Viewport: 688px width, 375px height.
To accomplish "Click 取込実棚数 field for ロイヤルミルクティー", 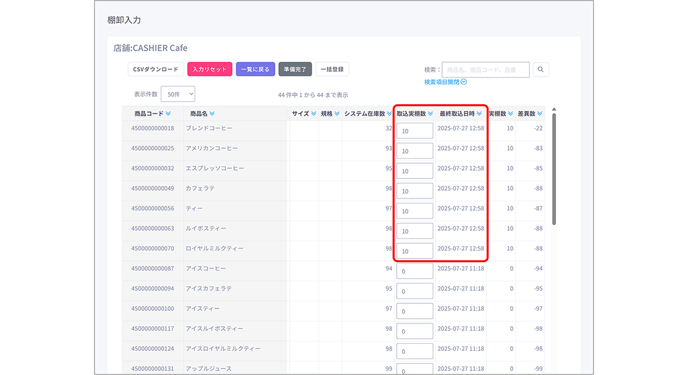I will pyautogui.click(x=415, y=251).
